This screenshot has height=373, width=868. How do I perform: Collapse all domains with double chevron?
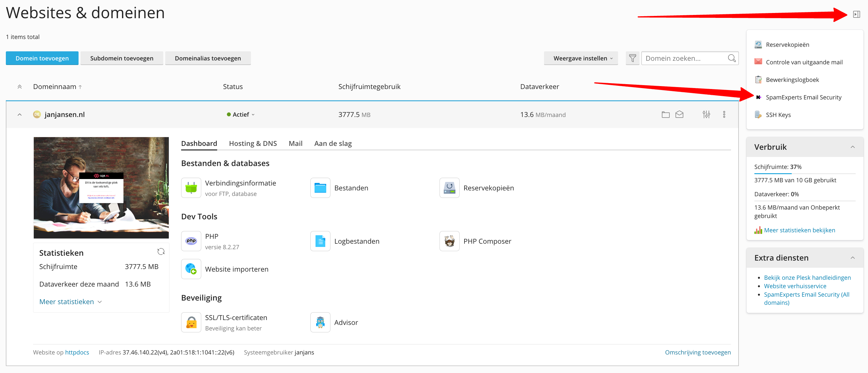pos(19,87)
